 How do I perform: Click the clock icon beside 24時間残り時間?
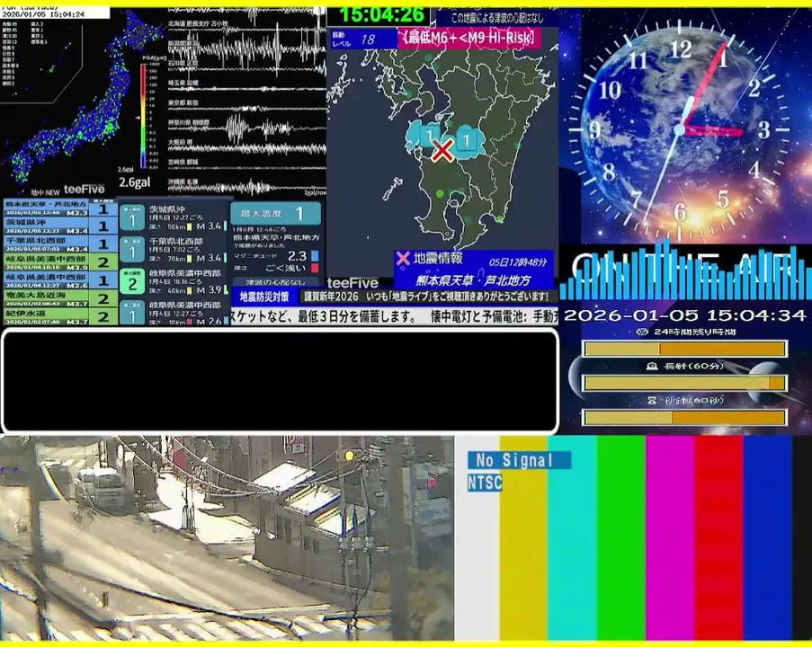click(642, 332)
